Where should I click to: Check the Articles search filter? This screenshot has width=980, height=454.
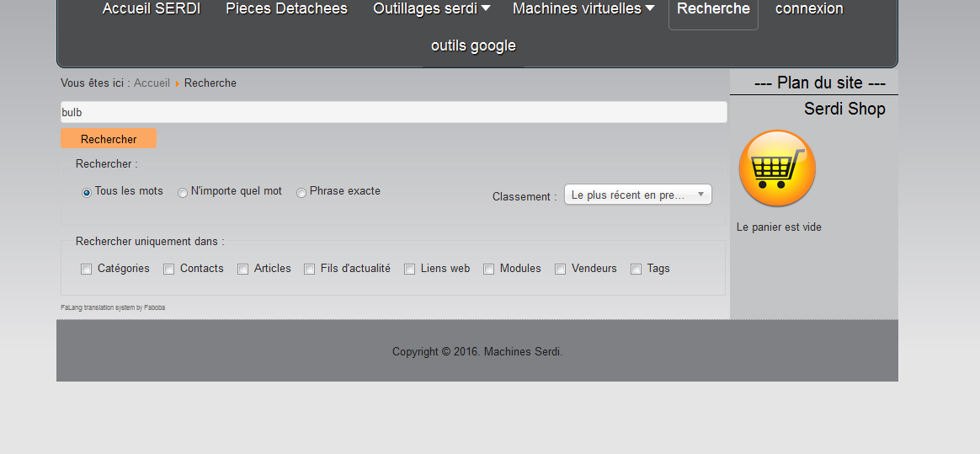click(243, 270)
